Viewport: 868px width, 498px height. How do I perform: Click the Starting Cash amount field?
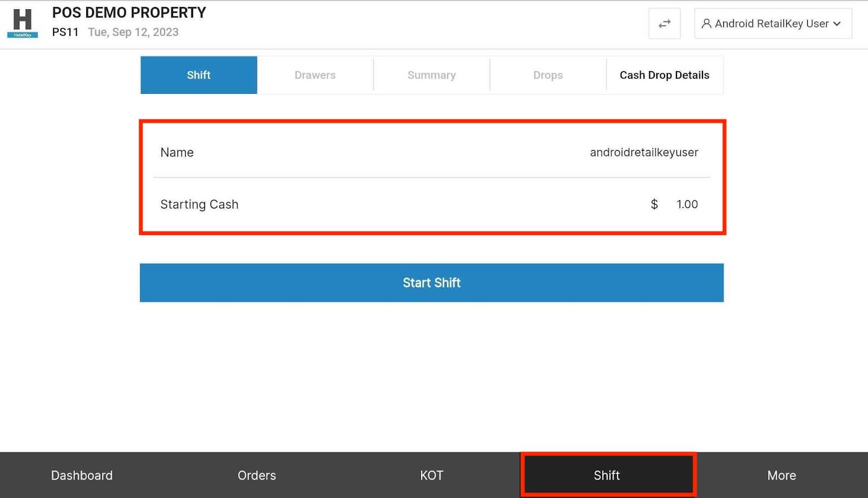(x=686, y=205)
